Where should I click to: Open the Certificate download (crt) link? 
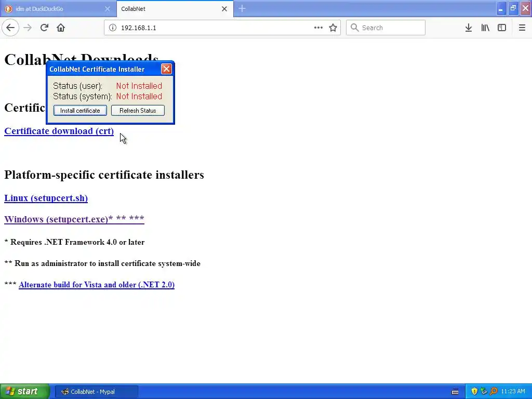click(x=59, y=131)
